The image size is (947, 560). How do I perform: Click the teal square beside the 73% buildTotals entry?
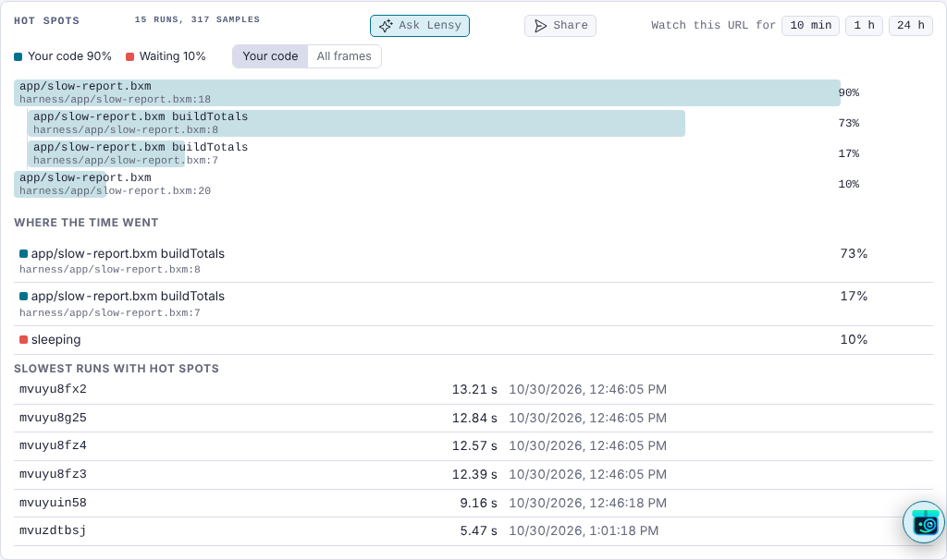pyautogui.click(x=23, y=254)
